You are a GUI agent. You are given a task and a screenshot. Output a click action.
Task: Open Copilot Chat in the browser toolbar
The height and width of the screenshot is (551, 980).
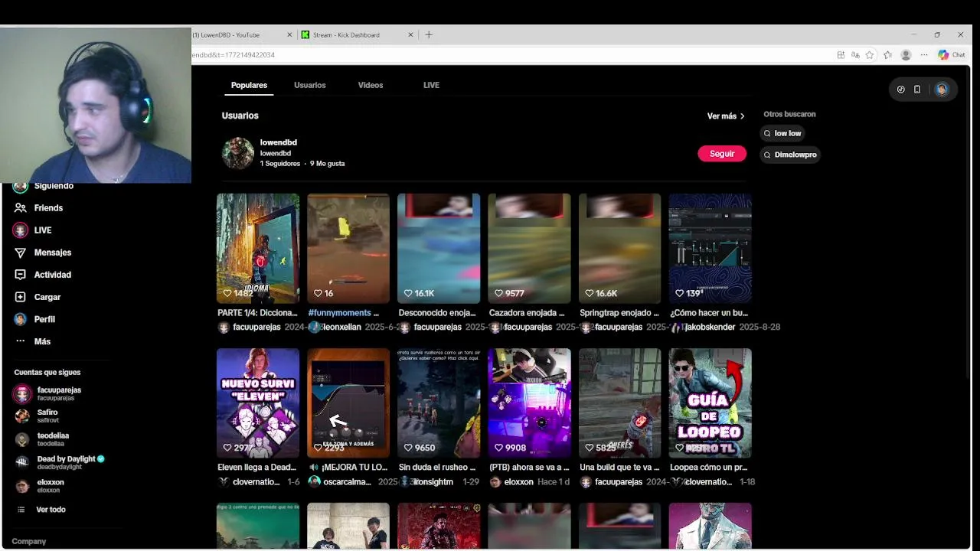pos(952,55)
